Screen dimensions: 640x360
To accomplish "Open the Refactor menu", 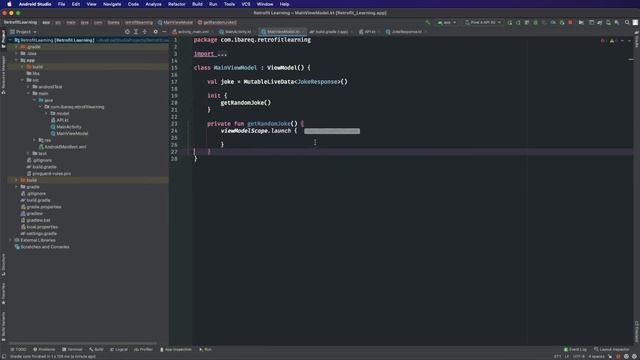I will 177,4.
